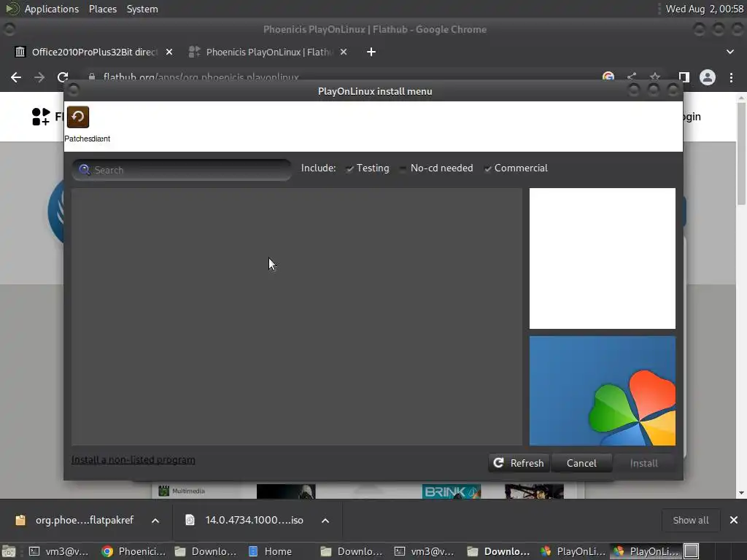Share this page icon in Chrome
747x560 pixels.
tap(632, 77)
